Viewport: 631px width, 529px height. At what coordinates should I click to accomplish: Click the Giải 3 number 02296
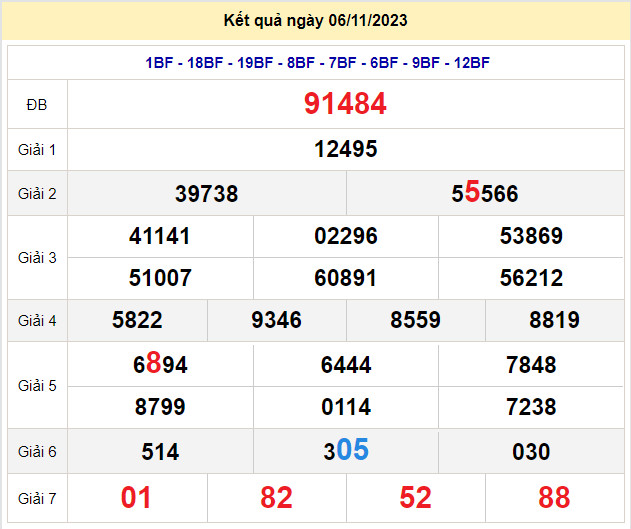(346, 236)
